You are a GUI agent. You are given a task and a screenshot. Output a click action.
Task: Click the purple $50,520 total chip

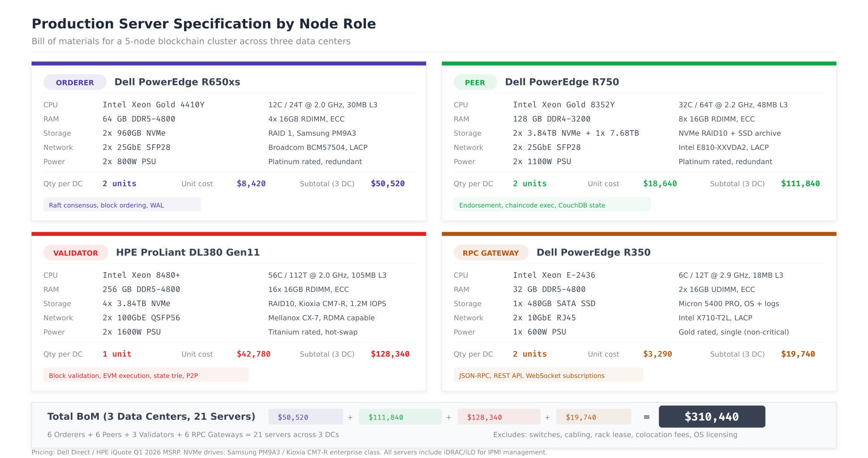[x=305, y=417]
